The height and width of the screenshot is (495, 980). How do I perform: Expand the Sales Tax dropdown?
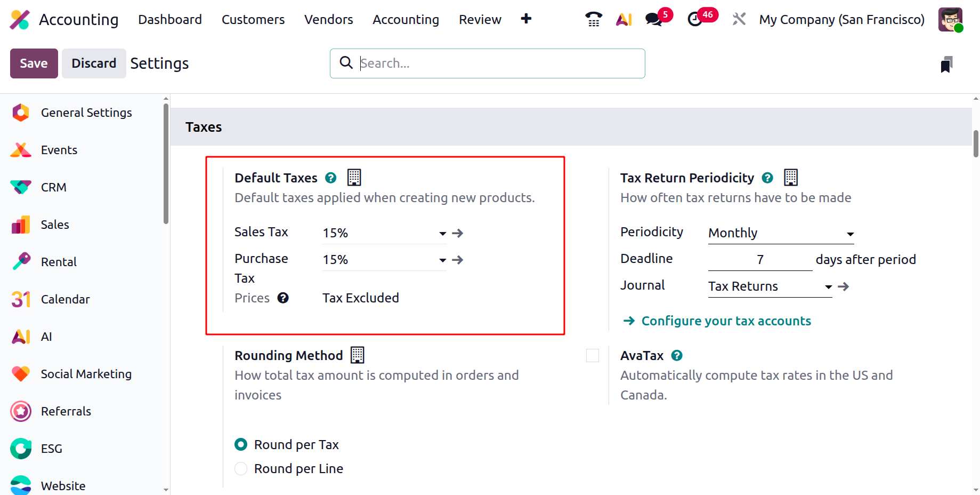442,233
